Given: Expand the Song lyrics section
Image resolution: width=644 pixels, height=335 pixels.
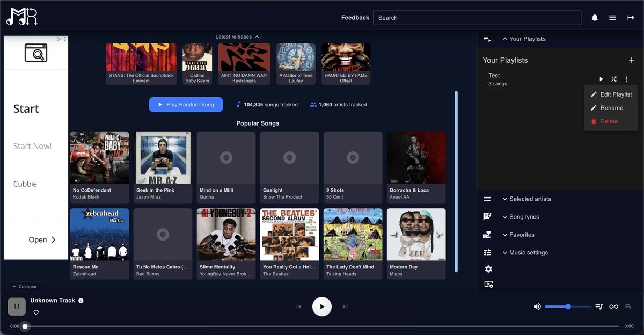Looking at the screenshot, I should pyautogui.click(x=521, y=217).
